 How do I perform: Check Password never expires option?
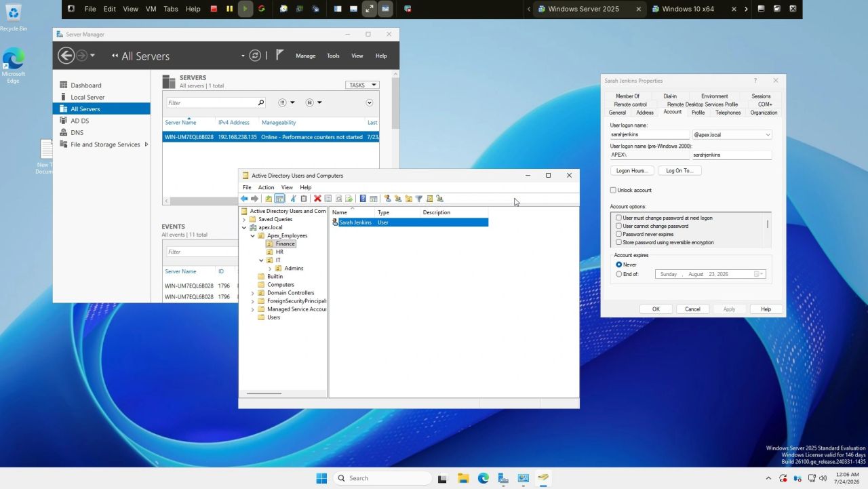tap(618, 234)
